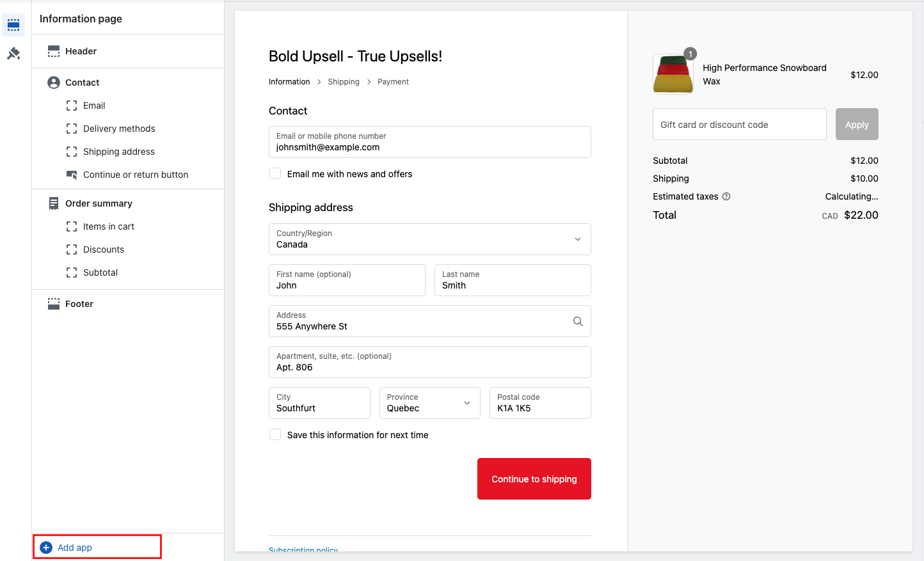Go to Shipping breadcrumb step
Screen dimensions: 924x561
(x=344, y=82)
